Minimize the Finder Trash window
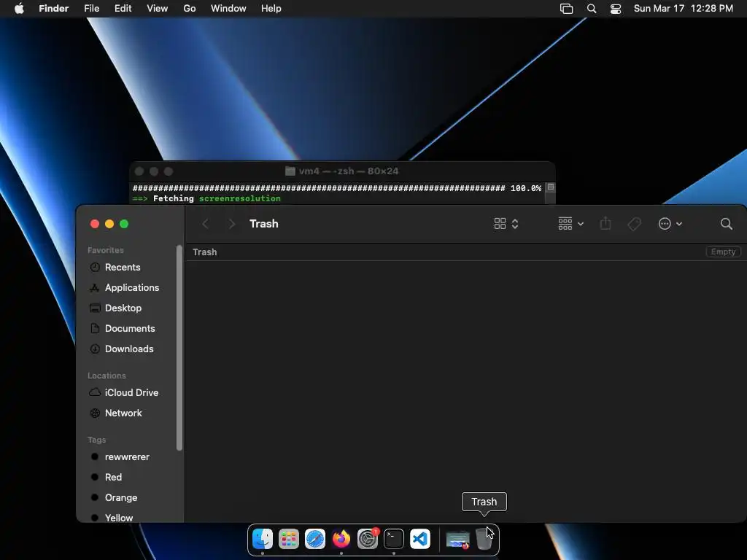747x560 pixels. (x=109, y=224)
